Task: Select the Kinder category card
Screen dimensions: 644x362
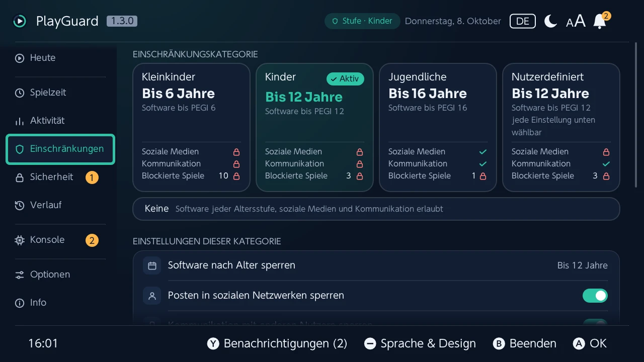Action: pos(315,127)
